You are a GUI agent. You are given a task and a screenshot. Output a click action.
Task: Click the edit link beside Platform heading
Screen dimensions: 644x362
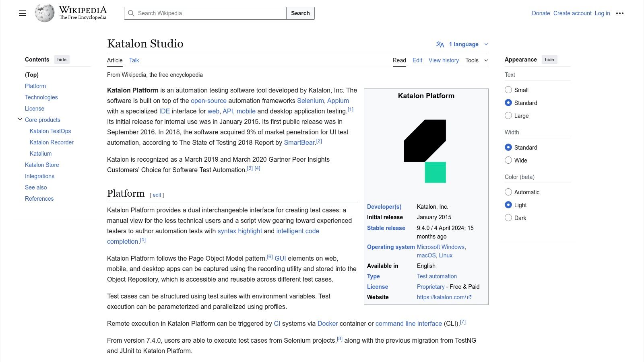[157, 195]
